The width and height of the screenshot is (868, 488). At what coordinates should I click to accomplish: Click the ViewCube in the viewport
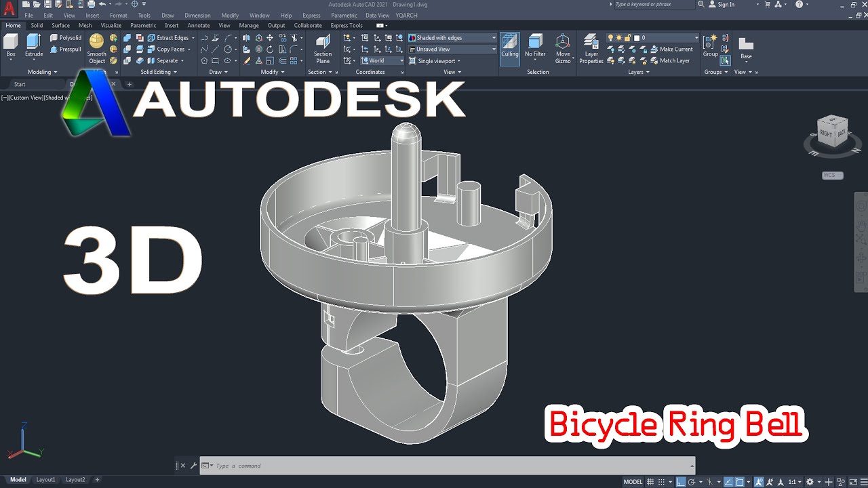[832, 132]
